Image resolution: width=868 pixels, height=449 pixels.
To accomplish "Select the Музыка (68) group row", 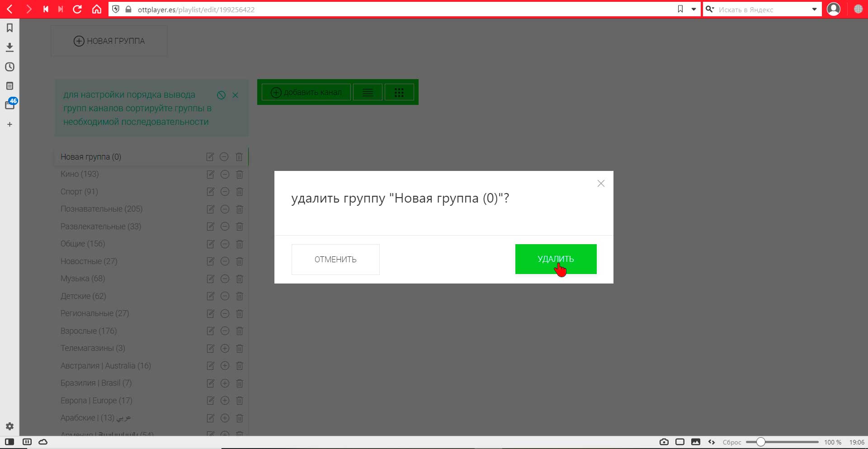I will (x=151, y=279).
